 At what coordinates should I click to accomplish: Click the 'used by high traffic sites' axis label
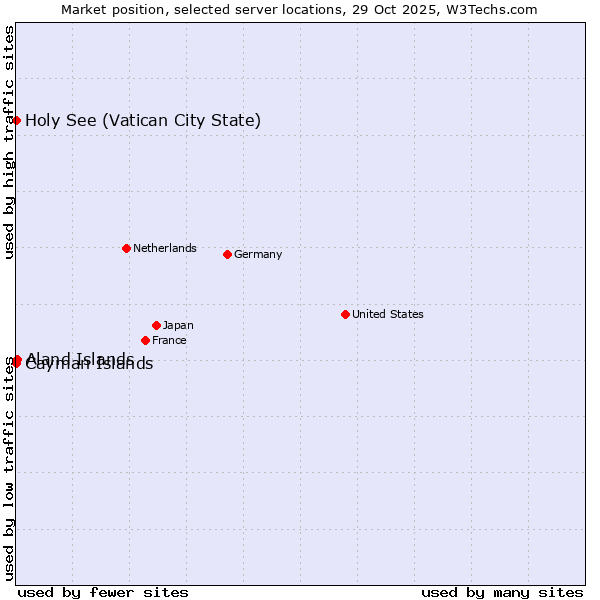pos(9,143)
